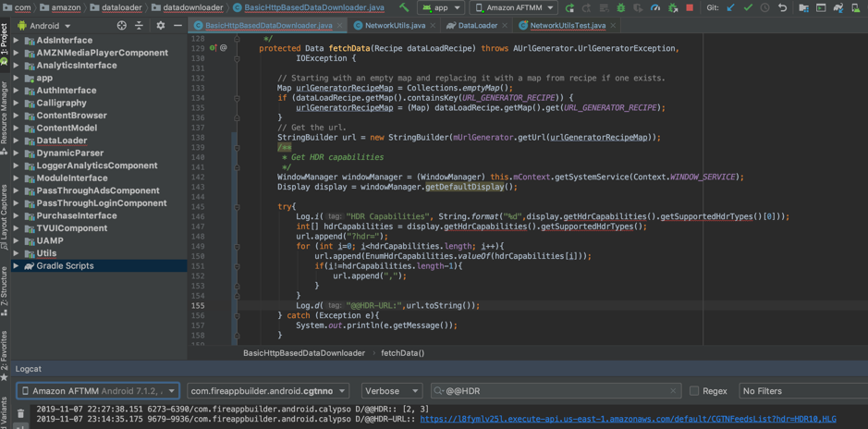The width and height of the screenshot is (868, 429).
Task: Expand the DataLoader module in project tree
Action: 16,141
